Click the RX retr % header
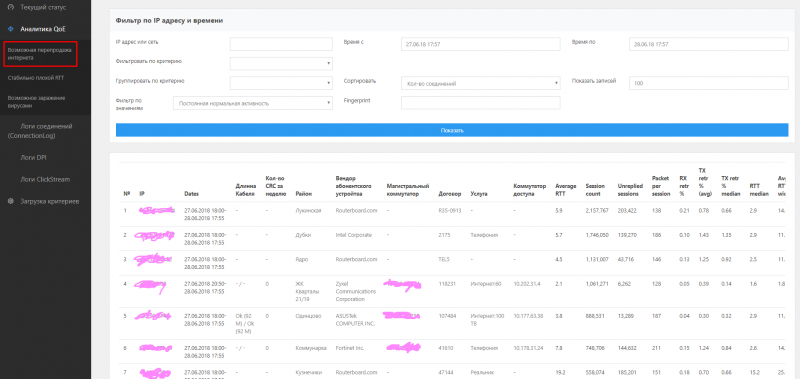 coord(684,186)
